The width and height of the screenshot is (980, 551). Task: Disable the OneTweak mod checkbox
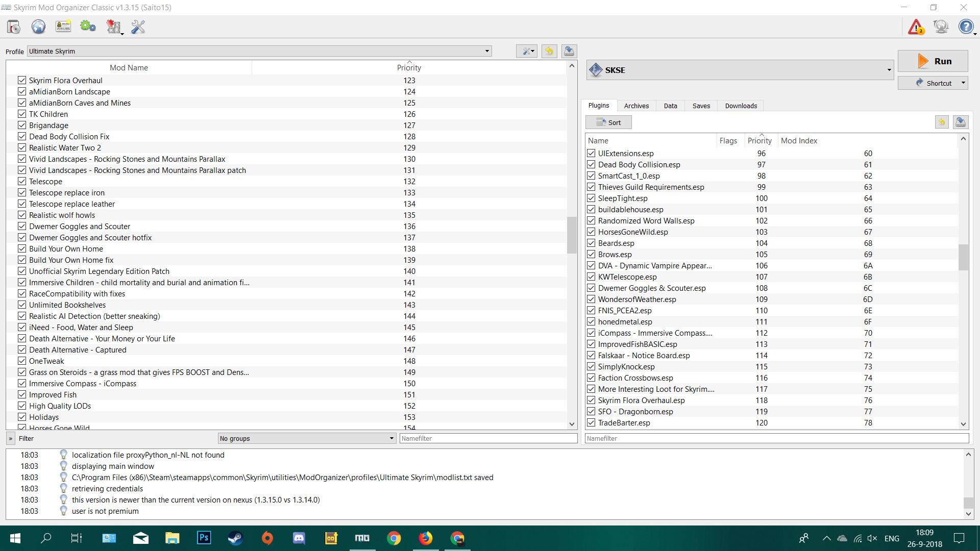(22, 361)
